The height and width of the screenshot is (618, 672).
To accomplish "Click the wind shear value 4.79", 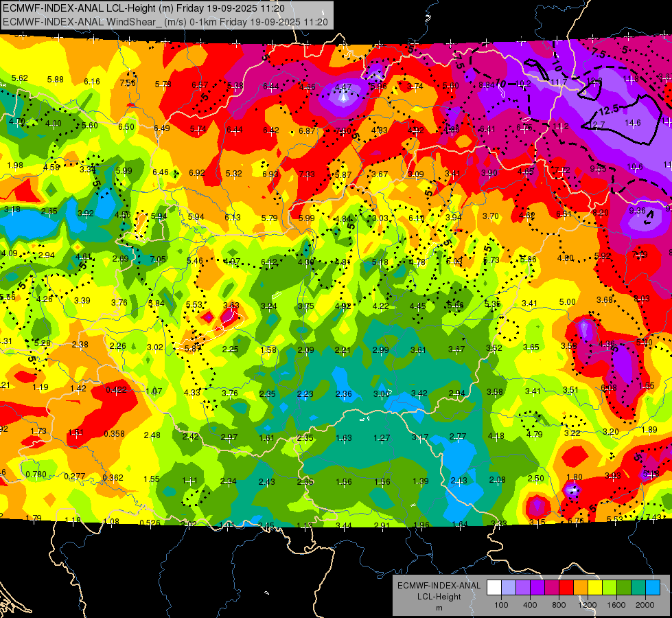I will click(535, 435).
